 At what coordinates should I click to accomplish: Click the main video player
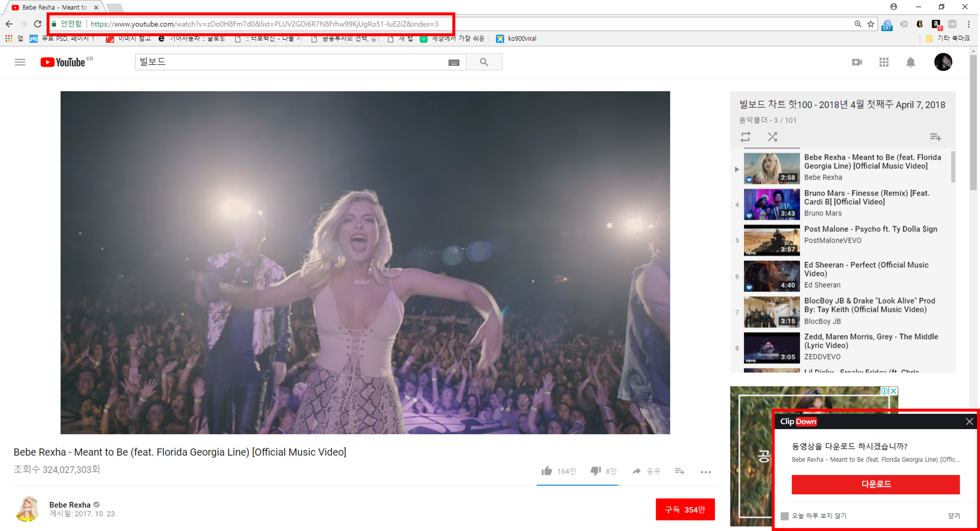(x=365, y=262)
